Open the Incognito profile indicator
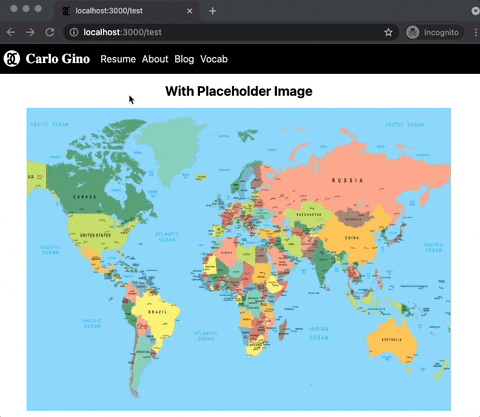The image size is (480, 417). click(435, 32)
